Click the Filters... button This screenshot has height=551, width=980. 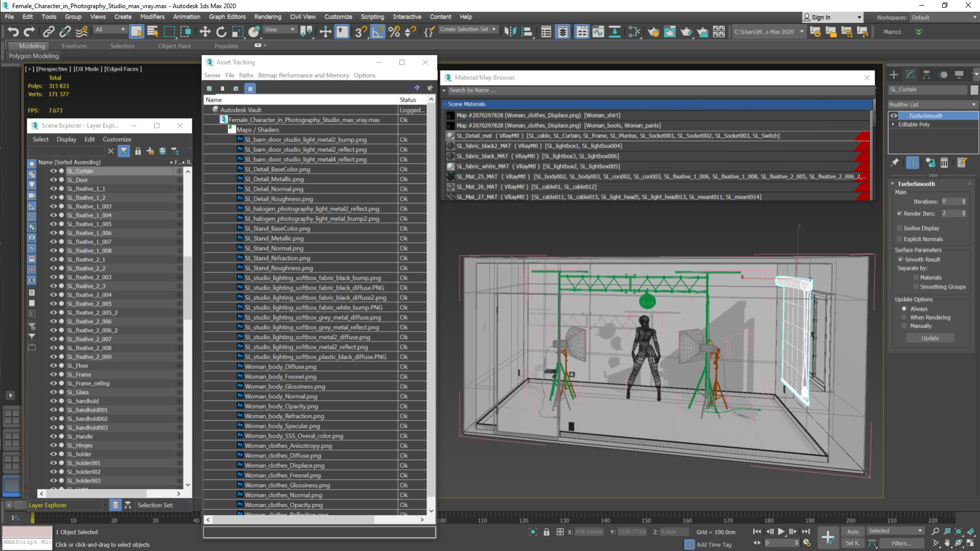coord(901,543)
